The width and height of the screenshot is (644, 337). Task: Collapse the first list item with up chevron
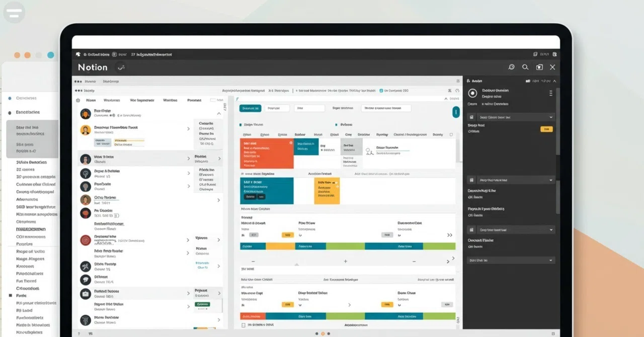[218, 114]
